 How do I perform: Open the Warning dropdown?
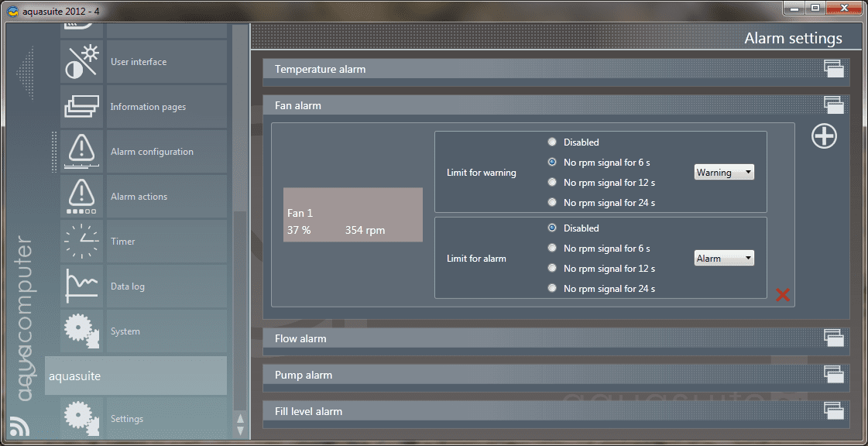(x=724, y=172)
